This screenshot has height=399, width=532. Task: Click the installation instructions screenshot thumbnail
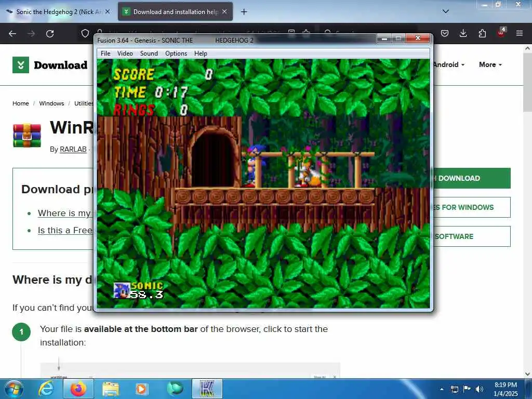pyautogui.click(x=190, y=370)
